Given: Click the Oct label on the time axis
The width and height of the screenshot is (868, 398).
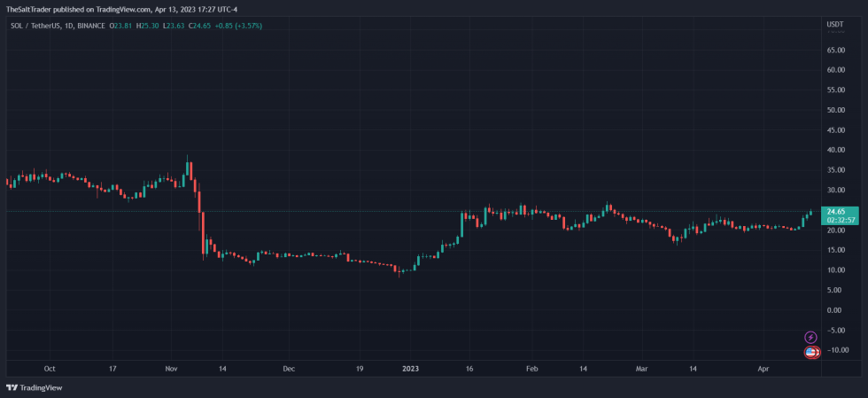Looking at the screenshot, I should pos(50,367).
